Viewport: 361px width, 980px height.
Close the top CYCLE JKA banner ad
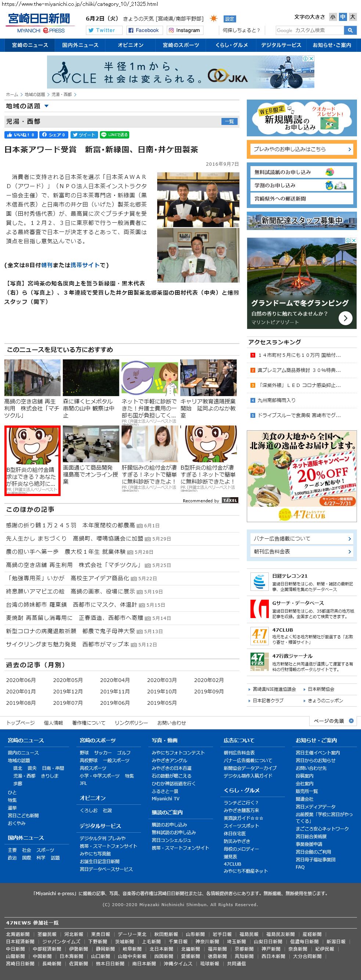pyautogui.click(x=311, y=58)
